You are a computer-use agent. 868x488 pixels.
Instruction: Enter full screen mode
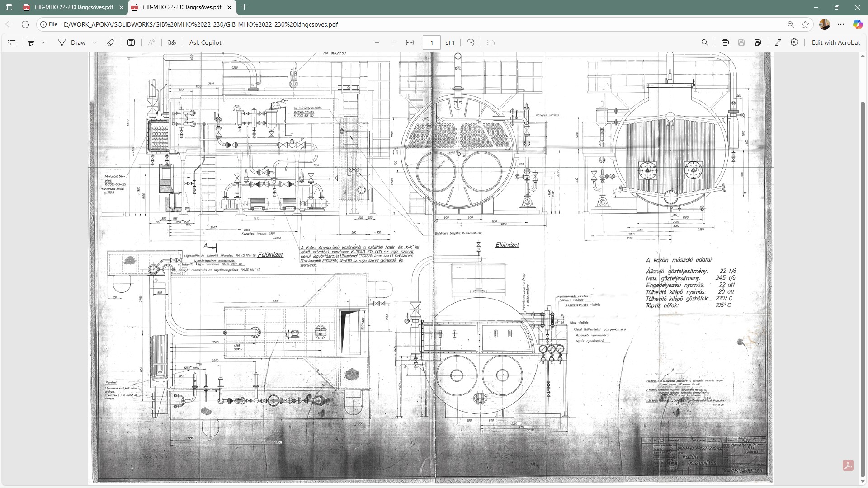click(778, 42)
